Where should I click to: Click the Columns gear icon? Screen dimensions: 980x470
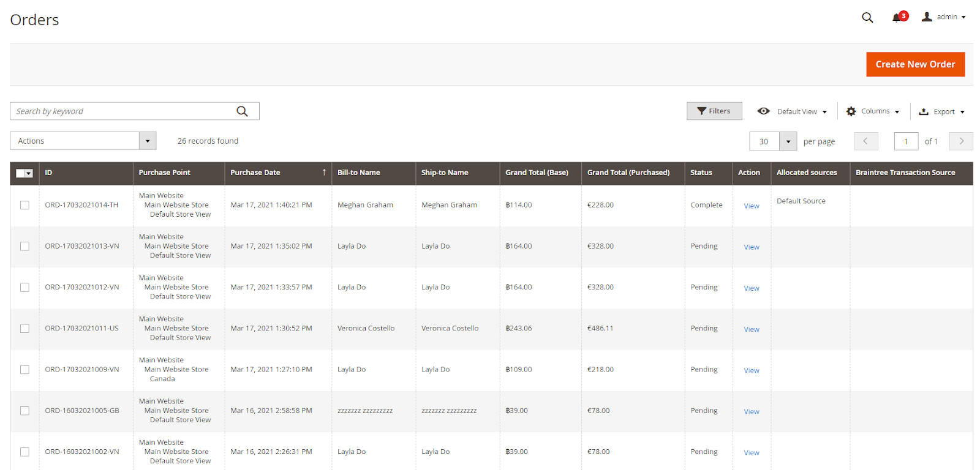pyautogui.click(x=851, y=111)
